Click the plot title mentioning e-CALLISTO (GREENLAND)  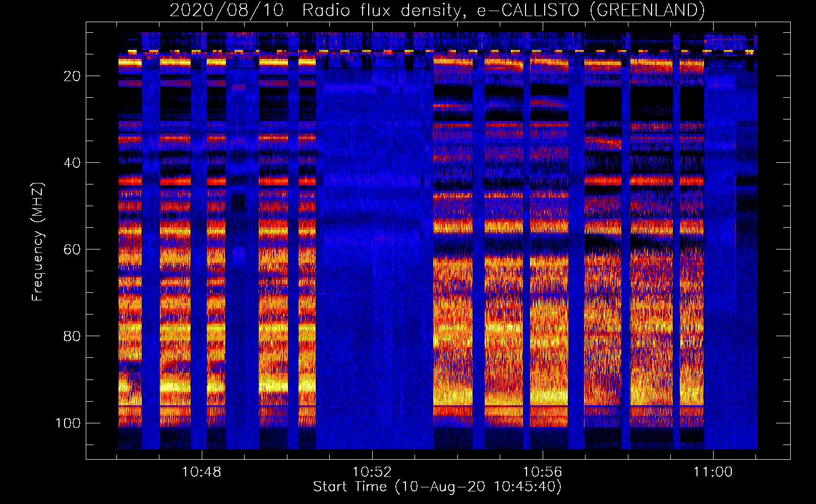437,10
